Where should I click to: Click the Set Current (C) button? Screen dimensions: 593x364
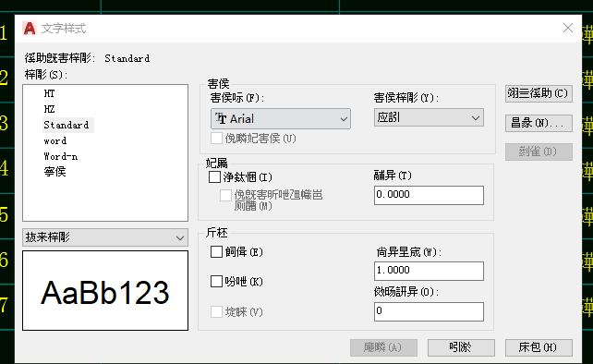click(x=539, y=93)
